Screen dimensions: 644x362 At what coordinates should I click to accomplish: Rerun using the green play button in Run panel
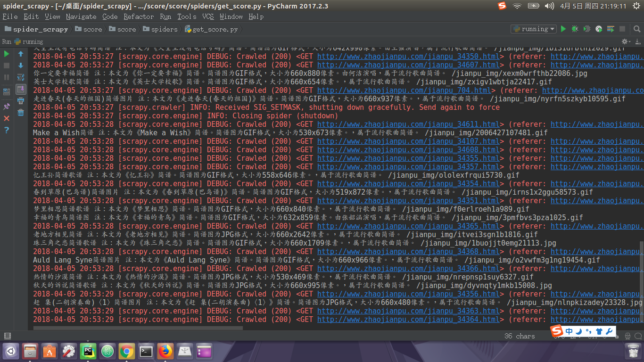click(x=7, y=54)
